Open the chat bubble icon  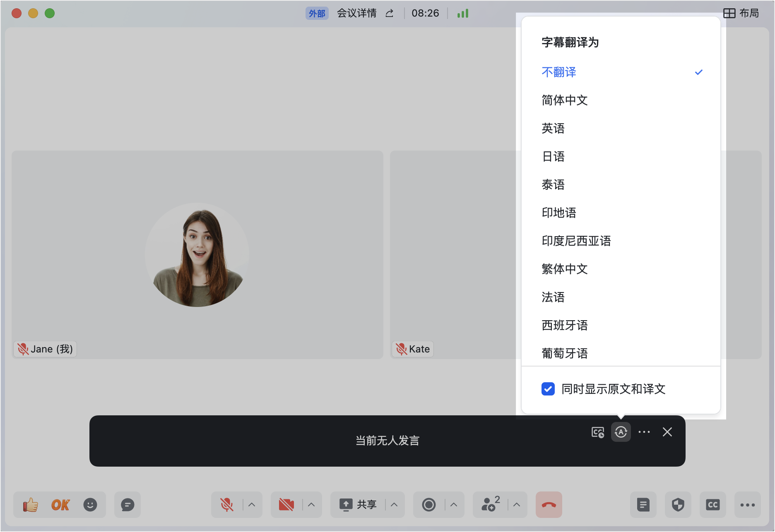pos(128,505)
